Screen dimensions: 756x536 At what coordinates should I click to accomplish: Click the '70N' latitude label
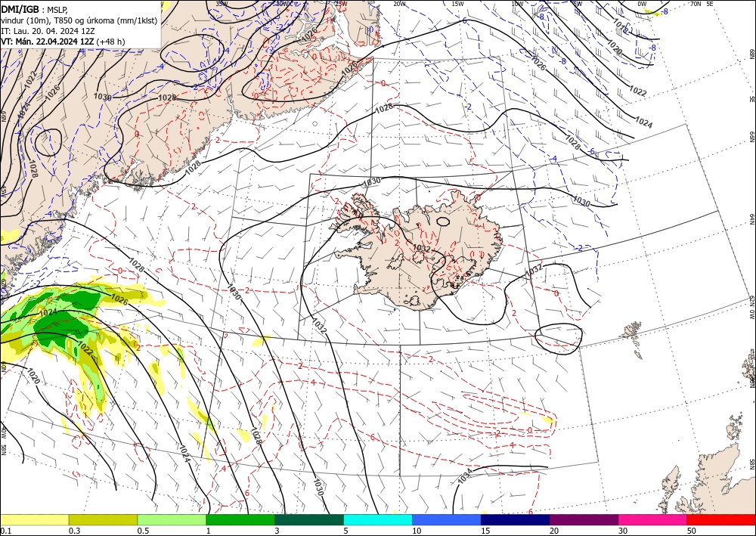696,4
